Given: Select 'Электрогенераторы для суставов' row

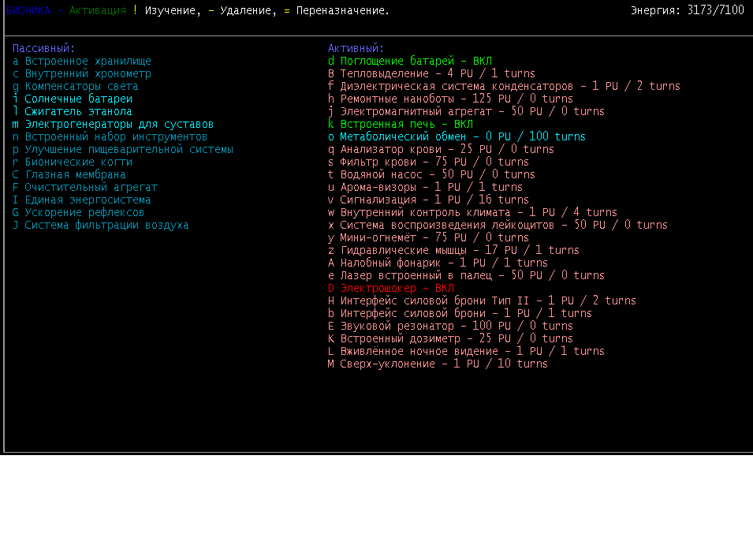Looking at the screenshot, I should point(113,124).
